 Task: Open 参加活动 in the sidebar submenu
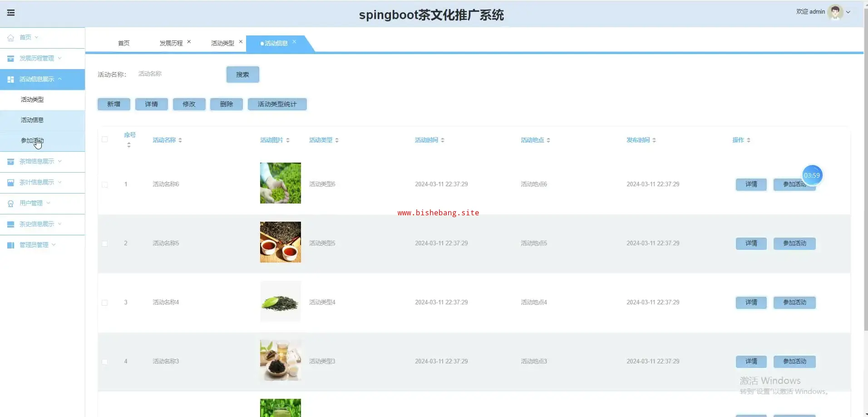(x=43, y=141)
